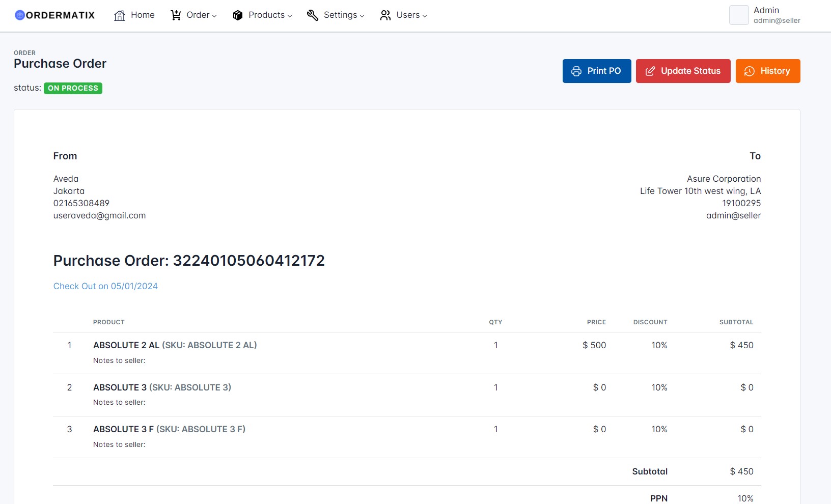Click the pencil icon on Update Status
This screenshot has height=504, width=831.
point(650,71)
